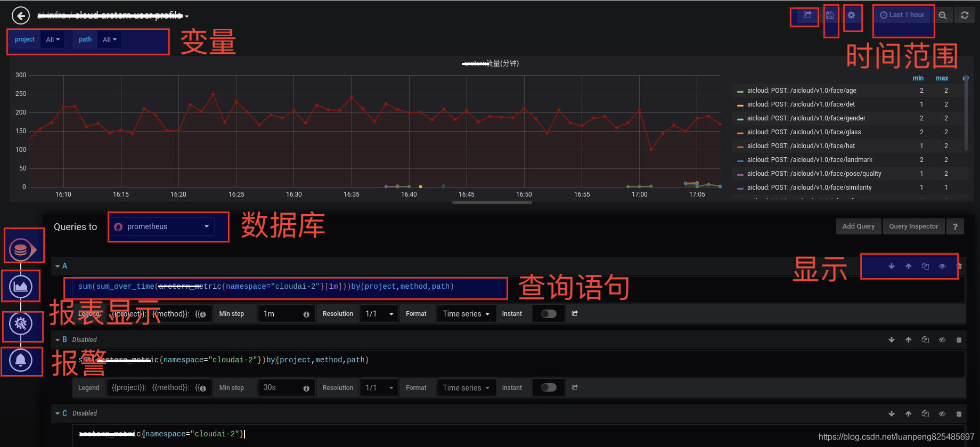The width and height of the screenshot is (980, 447).
Task: Edit Min step 1m field of query A
Action: (287, 314)
